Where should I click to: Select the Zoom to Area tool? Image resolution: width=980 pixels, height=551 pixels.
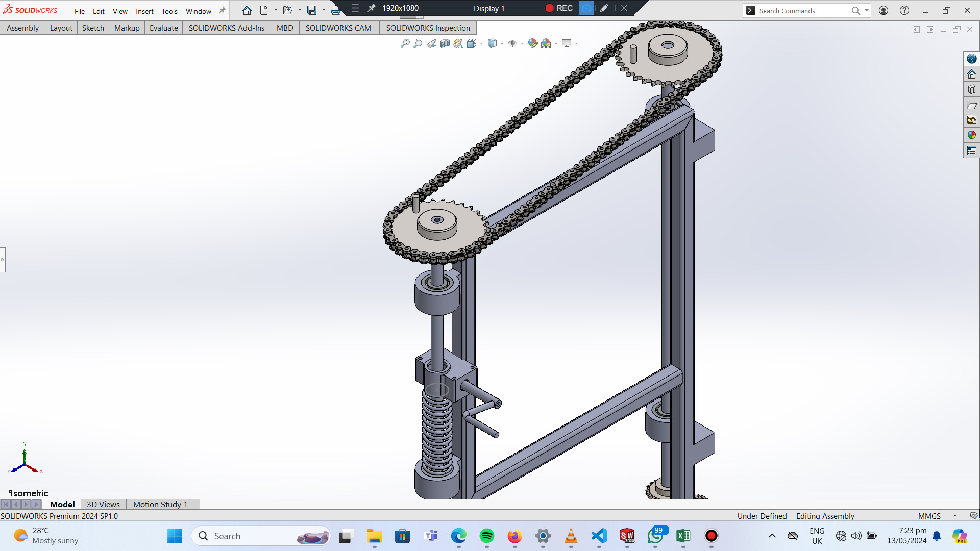pos(418,44)
